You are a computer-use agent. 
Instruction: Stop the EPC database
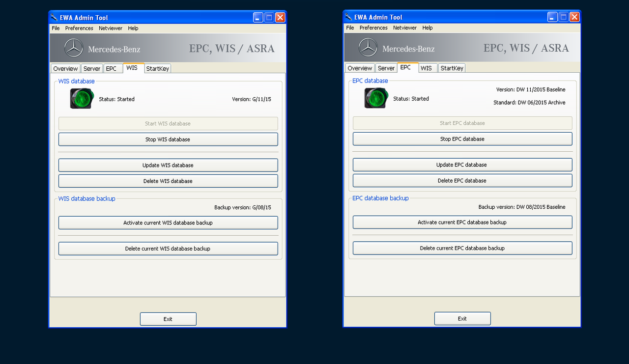pyautogui.click(x=462, y=139)
